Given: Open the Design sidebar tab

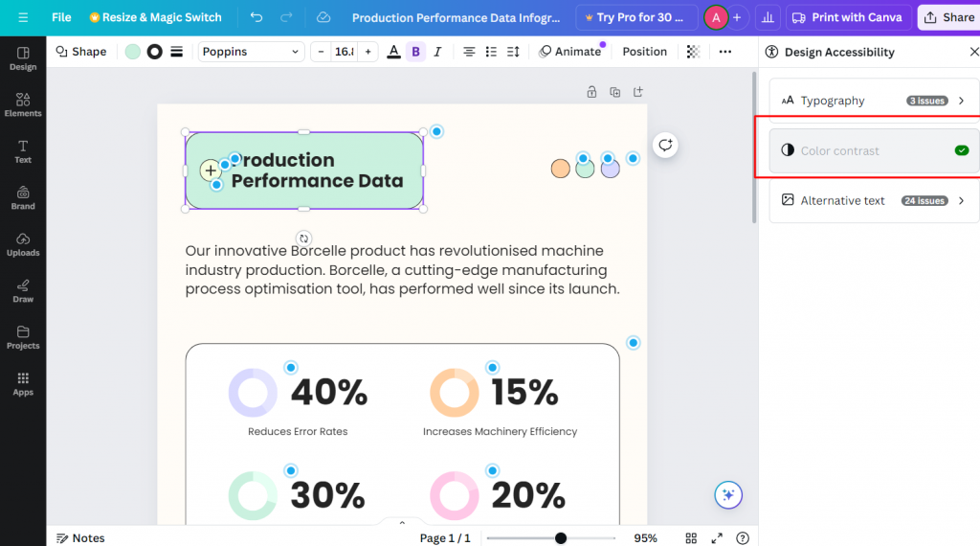Looking at the screenshot, I should pyautogui.click(x=23, y=58).
